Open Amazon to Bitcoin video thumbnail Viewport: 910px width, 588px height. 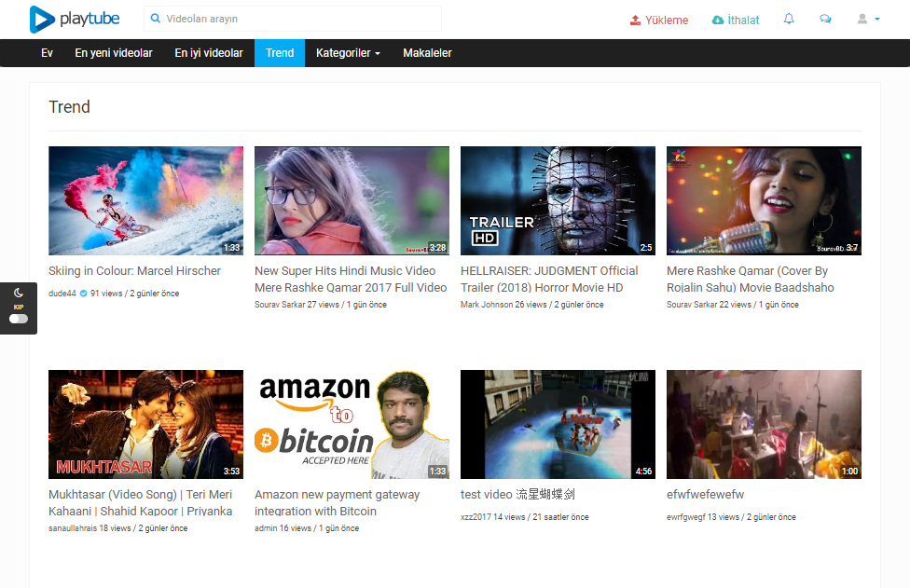coord(352,425)
